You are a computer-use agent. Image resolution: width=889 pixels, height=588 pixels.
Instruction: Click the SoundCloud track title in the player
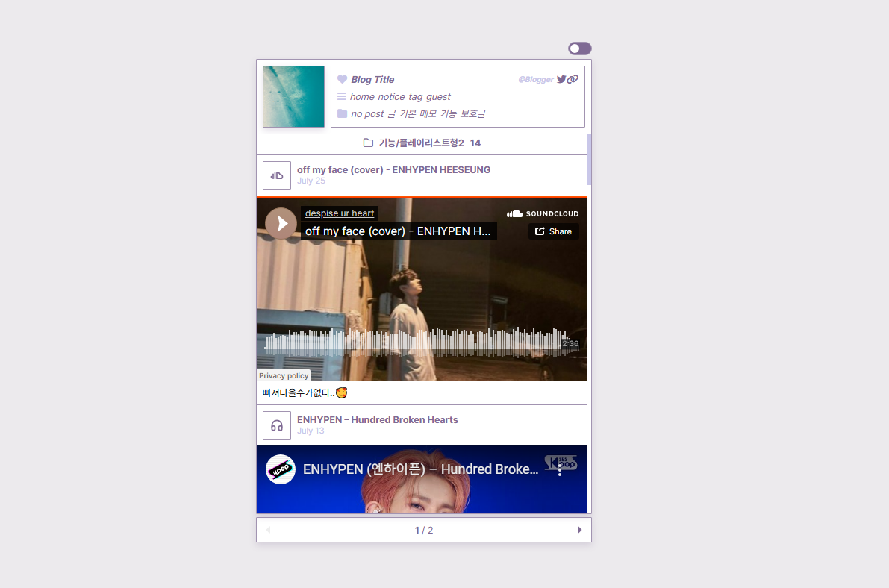point(398,231)
